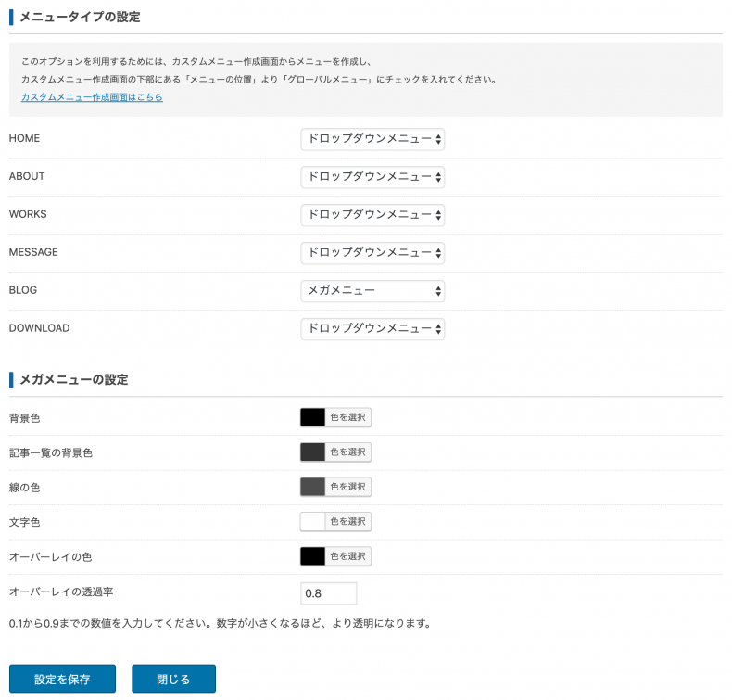Open the DOWNLOAD menu type dropdown
The width and height of the screenshot is (732, 700).
tap(372, 328)
